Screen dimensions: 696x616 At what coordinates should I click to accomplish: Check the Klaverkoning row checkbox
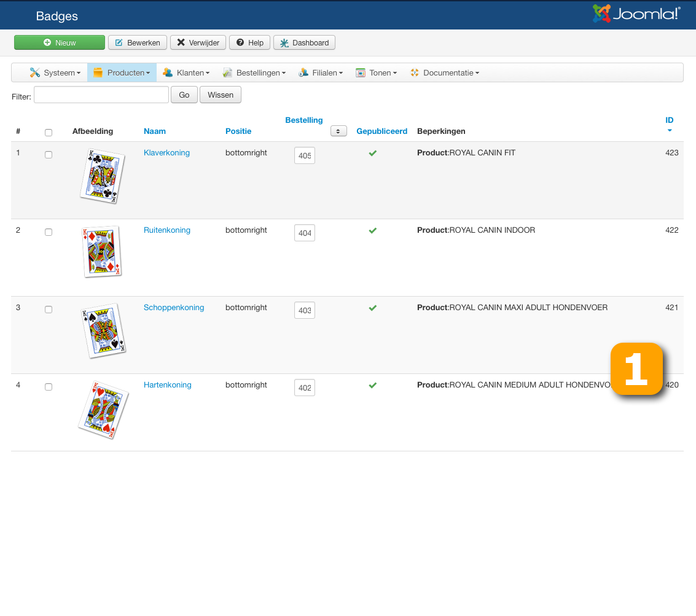[49, 154]
